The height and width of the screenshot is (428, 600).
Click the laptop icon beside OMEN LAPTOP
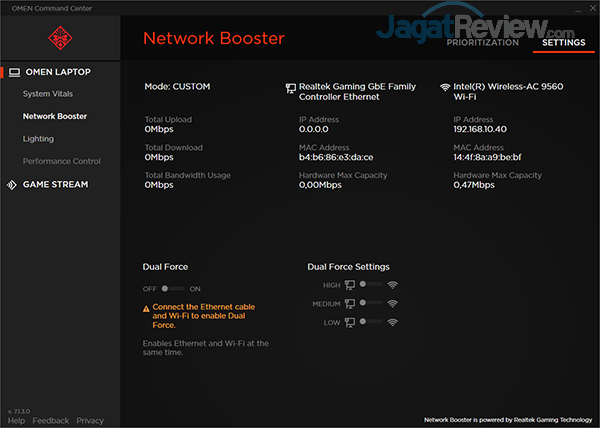(x=13, y=72)
